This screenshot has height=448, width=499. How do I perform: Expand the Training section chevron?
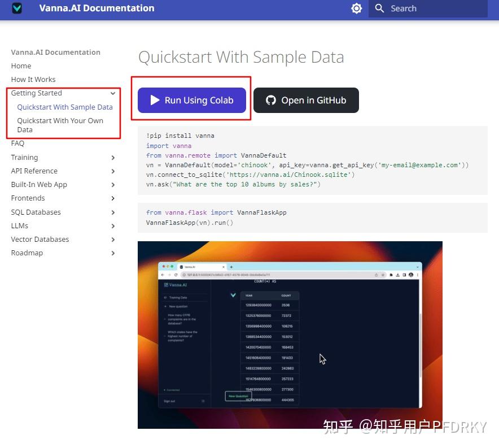(x=113, y=158)
